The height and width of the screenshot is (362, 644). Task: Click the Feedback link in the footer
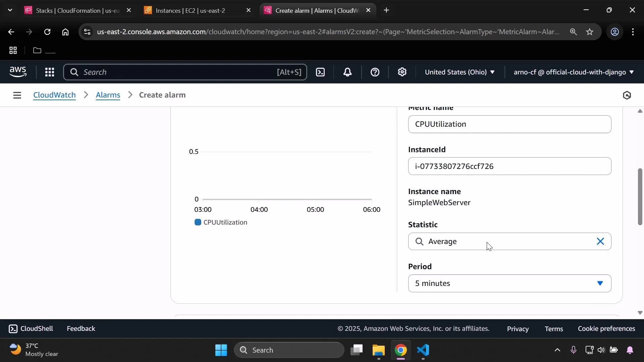coord(80,328)
